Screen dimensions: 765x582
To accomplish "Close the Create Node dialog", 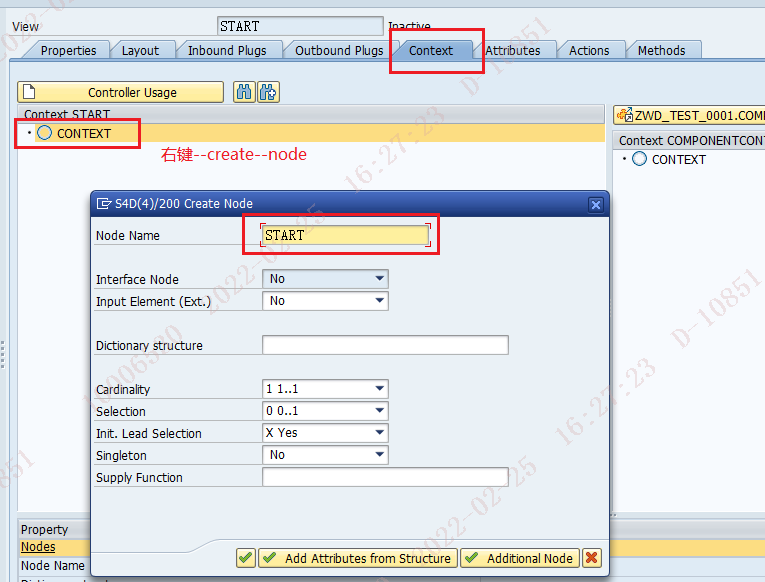I will [x=596, y=205].
